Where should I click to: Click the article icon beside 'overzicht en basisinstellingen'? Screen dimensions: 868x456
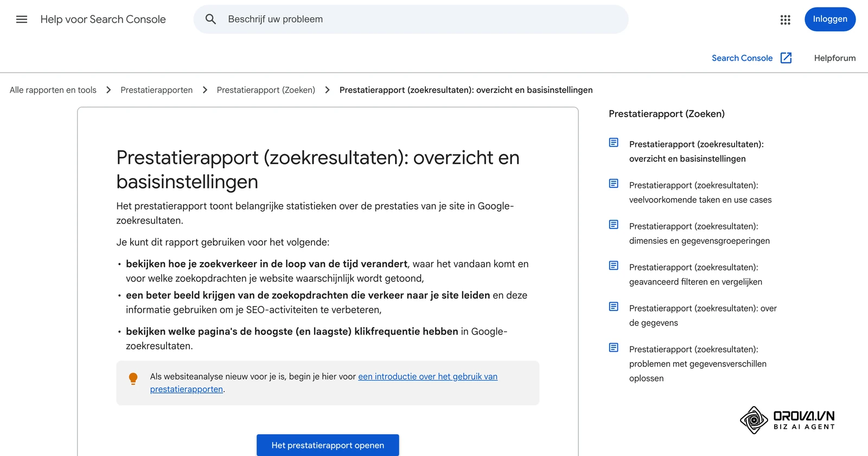614,143
